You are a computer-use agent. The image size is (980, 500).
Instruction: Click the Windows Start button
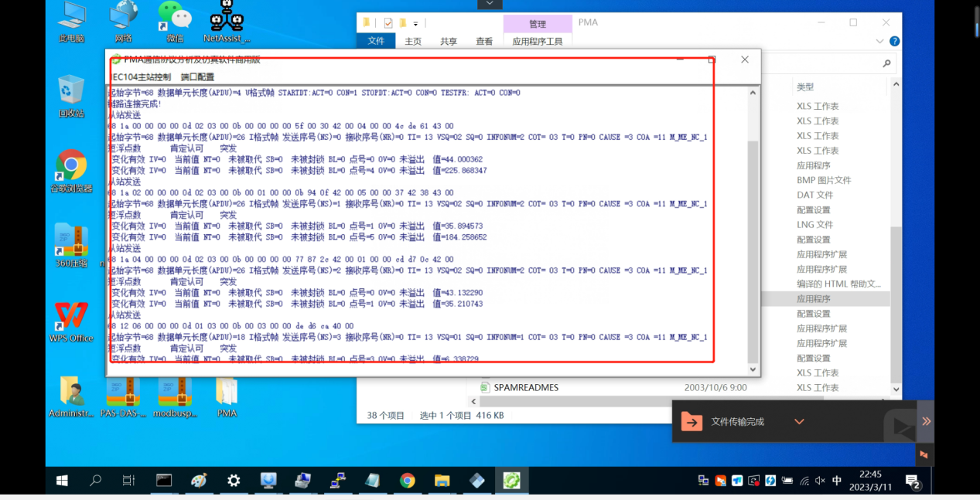pos(62,481)
